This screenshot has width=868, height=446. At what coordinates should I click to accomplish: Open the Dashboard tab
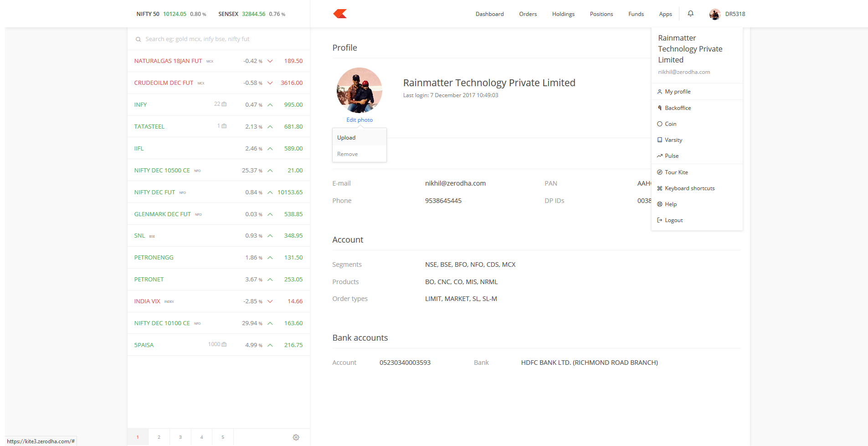489,14
